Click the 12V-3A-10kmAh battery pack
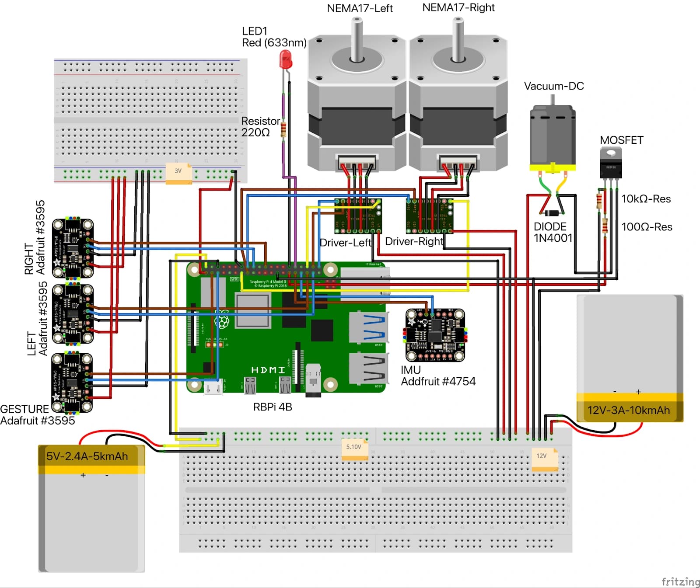 coord(630,358)
